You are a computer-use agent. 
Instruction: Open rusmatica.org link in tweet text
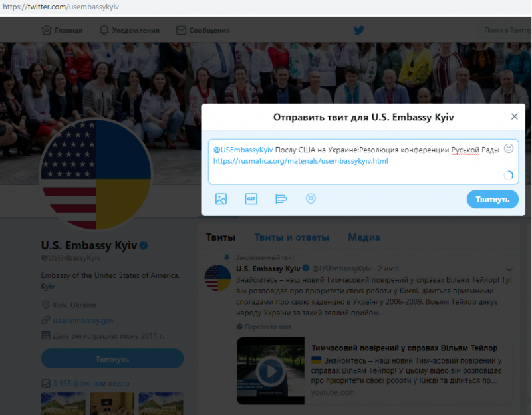pos(301,161)
